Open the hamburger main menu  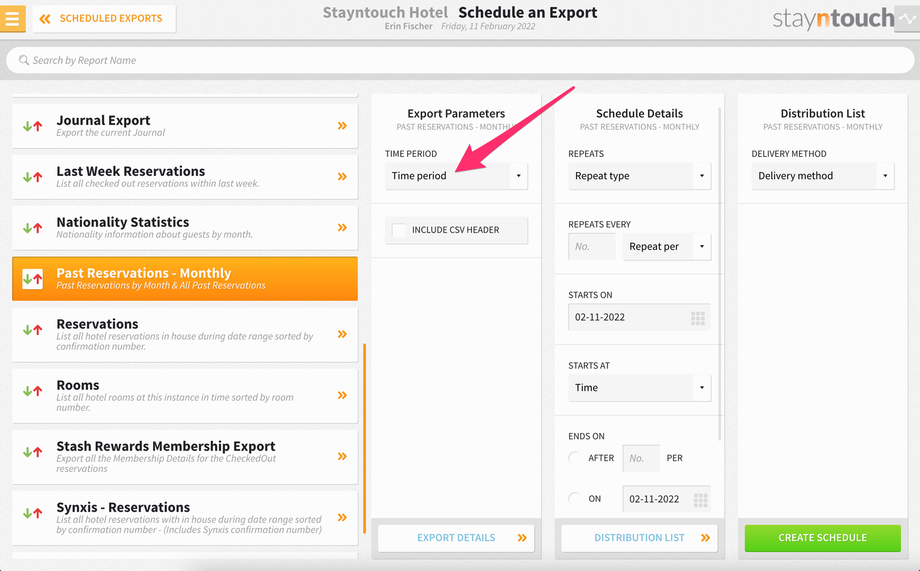(x=12, y=18)
